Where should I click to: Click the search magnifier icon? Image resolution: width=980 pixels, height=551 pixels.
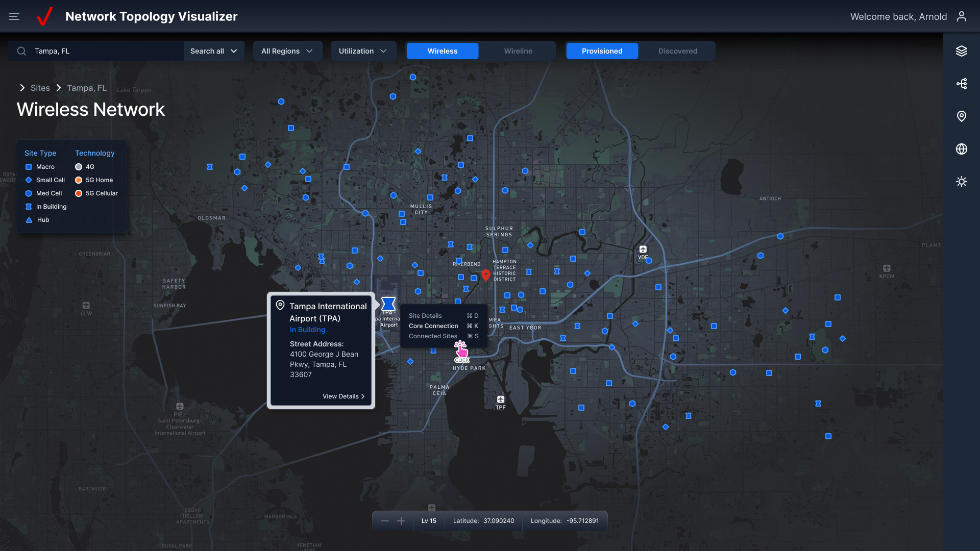coord(21,51)
